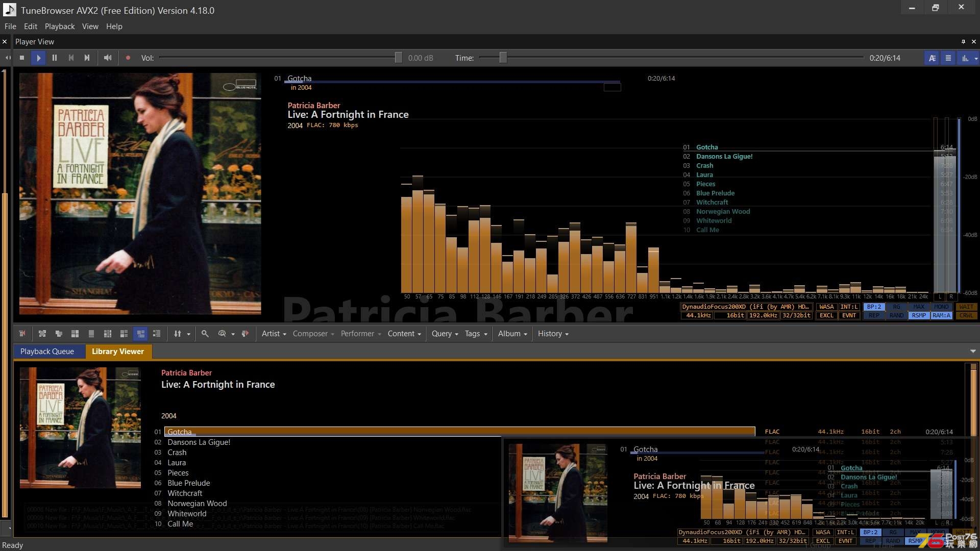Toggle the spectrum bars icon in the player toolbar

tap(965, 58)
